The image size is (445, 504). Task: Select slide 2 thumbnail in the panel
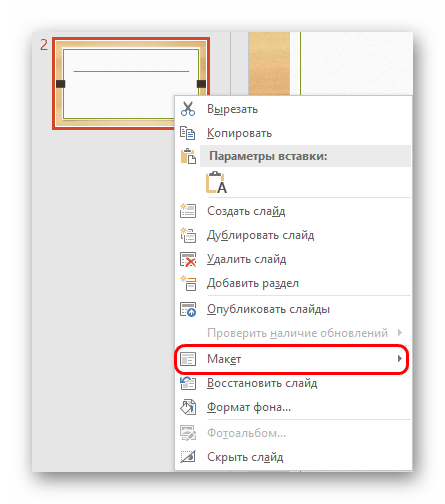(131, 83)
